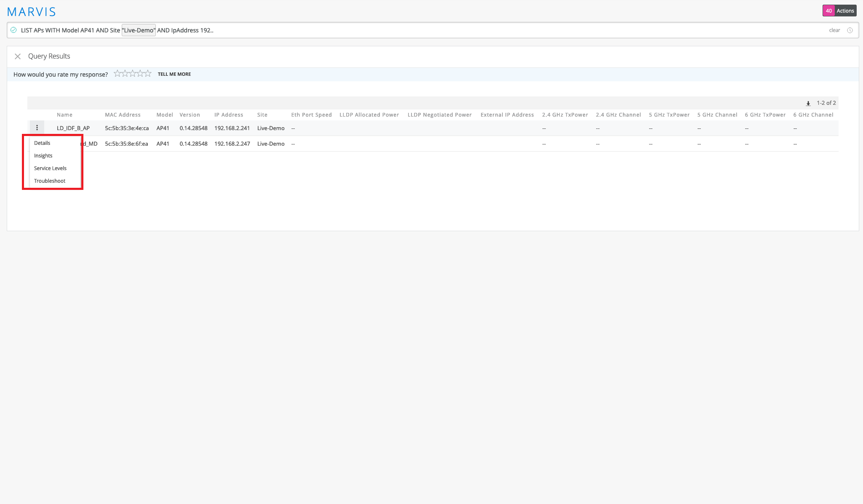Sort by the Model column header
863x504 pixels.
point(165,115)
